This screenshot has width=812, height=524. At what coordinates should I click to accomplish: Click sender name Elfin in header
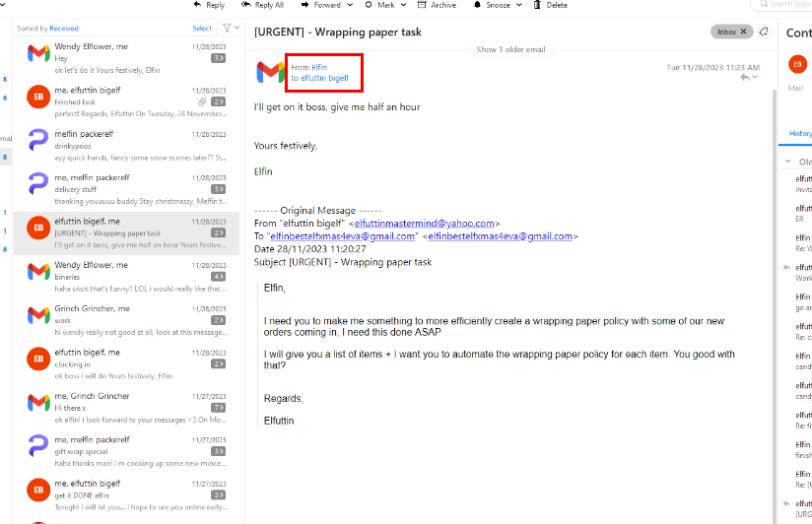(x=319, y=67)
